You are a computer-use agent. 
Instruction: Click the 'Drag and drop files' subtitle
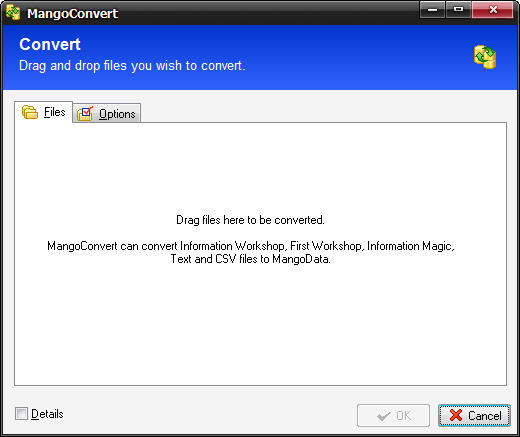click(x=132, y=66)
